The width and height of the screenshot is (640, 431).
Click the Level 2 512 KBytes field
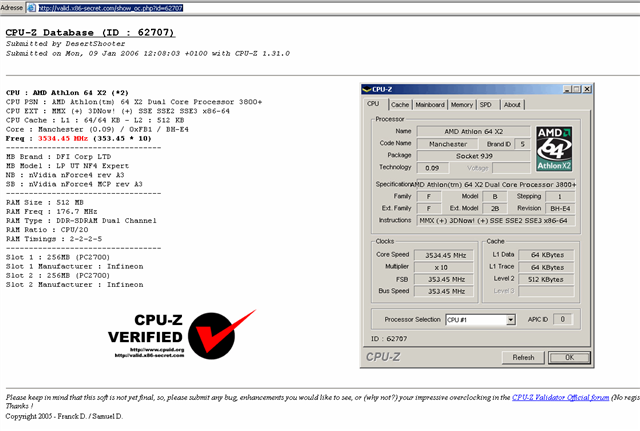(547, 279)
